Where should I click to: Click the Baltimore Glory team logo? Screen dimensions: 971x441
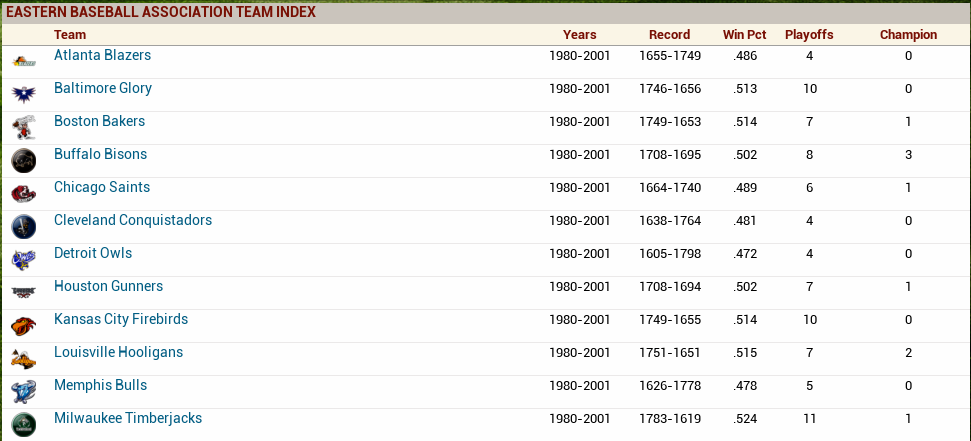pos(24,94)
